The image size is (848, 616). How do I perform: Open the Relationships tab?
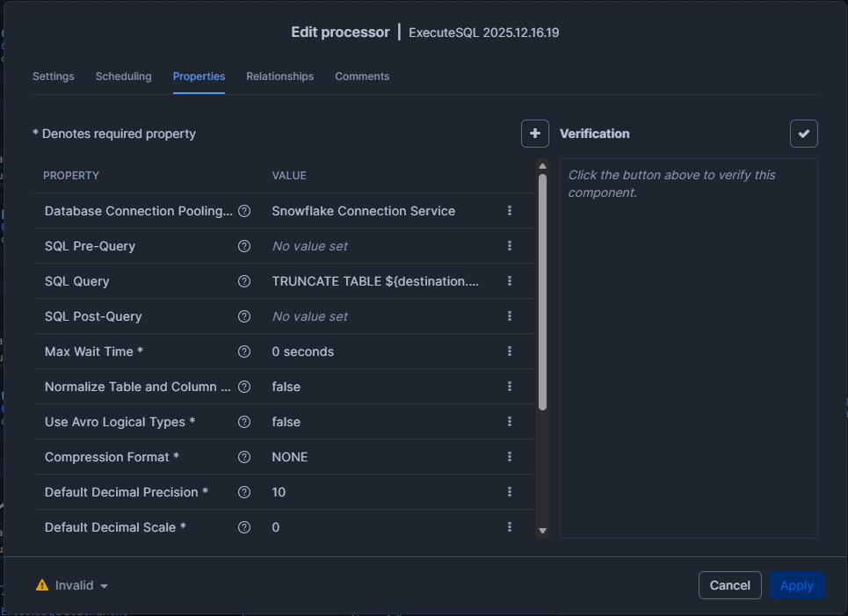(x=280, y=76)
